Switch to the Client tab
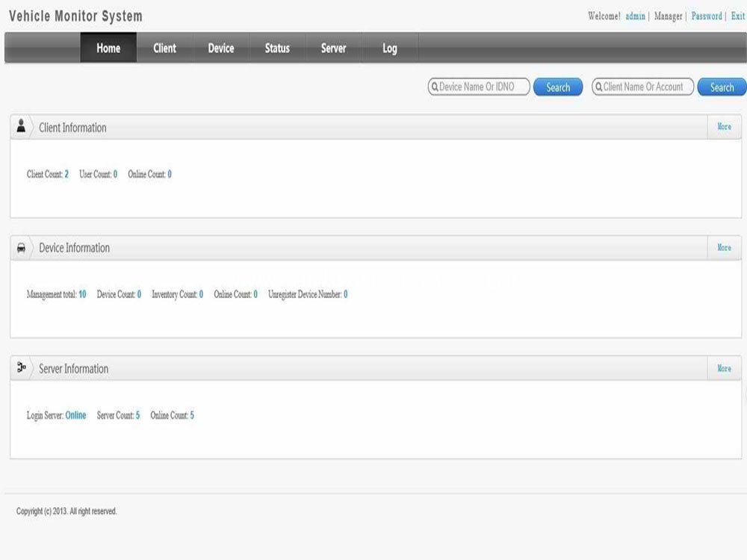 point(164,48)
